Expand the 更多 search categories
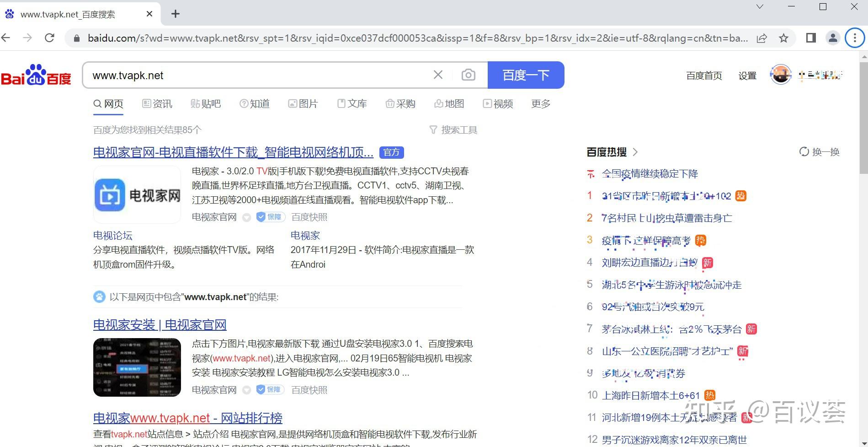 tap(541, 104)
